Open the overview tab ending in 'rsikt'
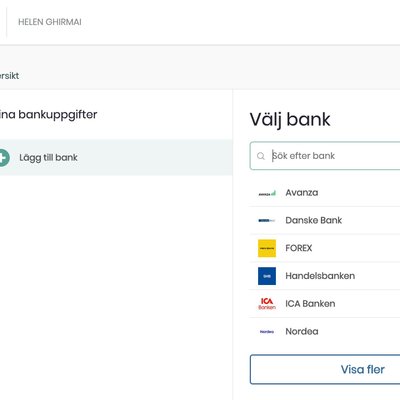The width and height of the screenshot is (400, 400). 9,76
